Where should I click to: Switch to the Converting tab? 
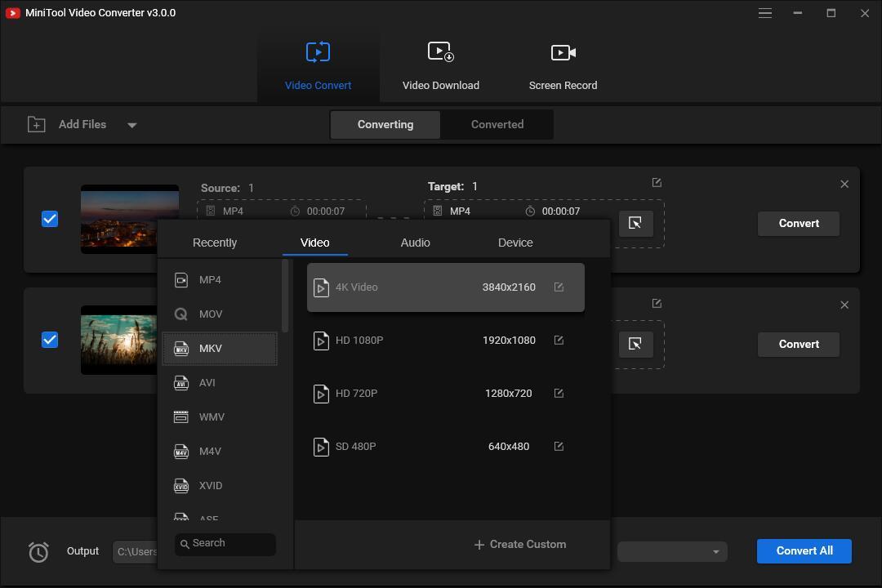(385, 124)
